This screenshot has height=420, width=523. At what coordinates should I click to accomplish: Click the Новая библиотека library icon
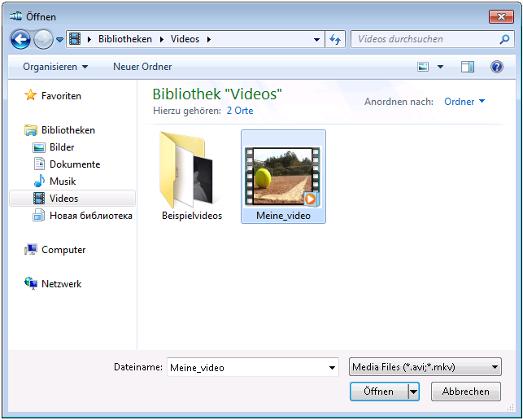coord(39,215)
